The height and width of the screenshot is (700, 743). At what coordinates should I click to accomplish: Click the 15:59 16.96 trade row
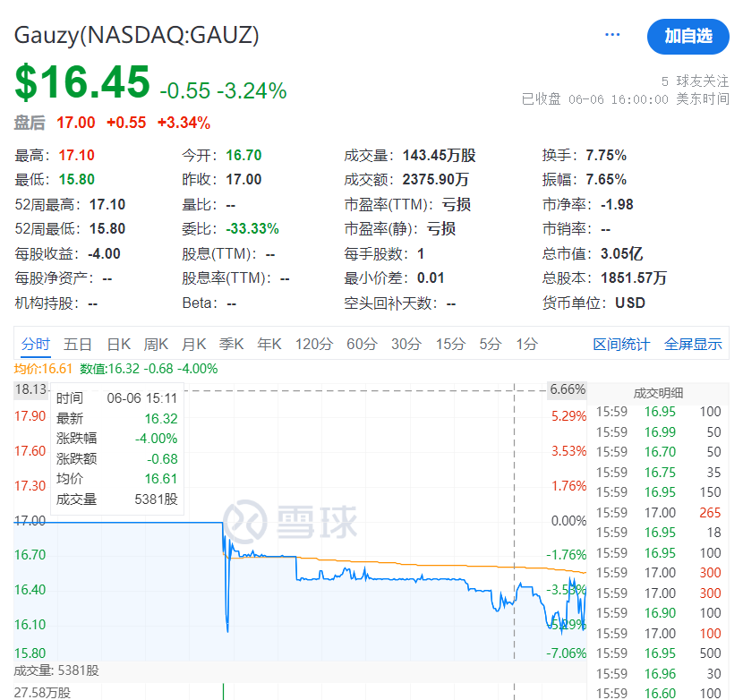(658, 674)
